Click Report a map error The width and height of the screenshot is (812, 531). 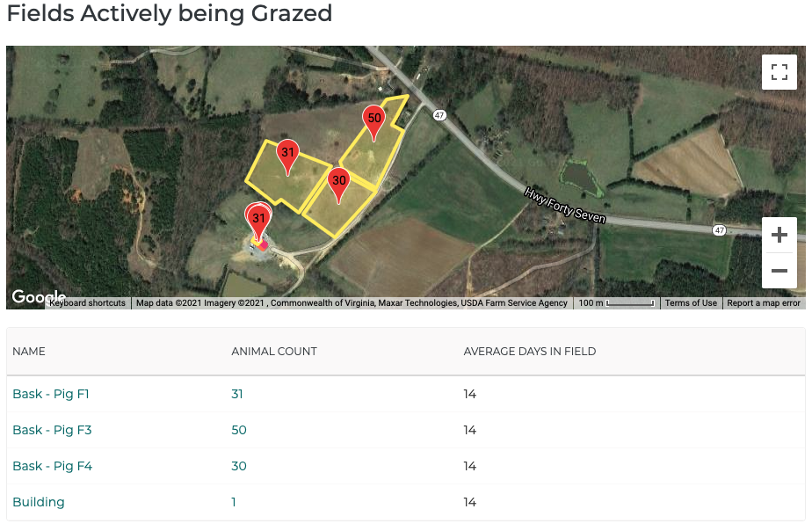pyautogui.click(x=764, y=303)
